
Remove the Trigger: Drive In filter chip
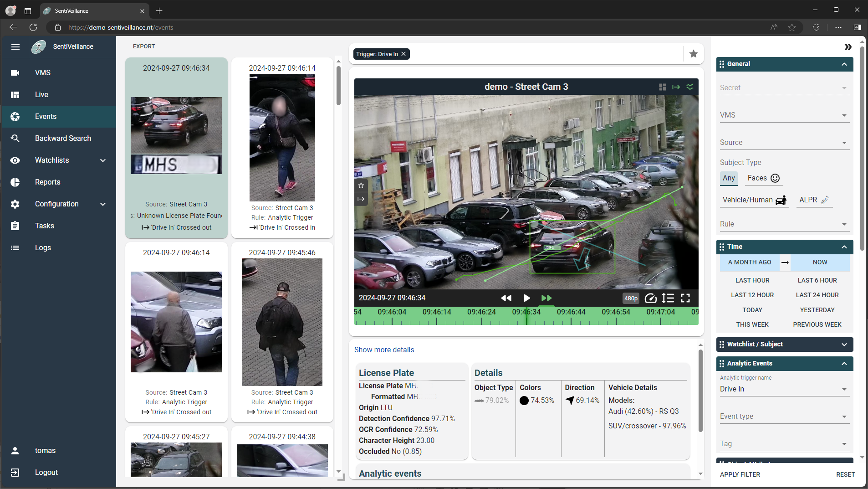[403, 54]
